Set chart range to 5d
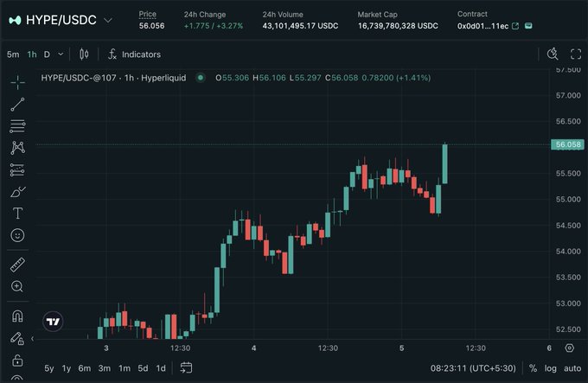 tap(143, 368)
